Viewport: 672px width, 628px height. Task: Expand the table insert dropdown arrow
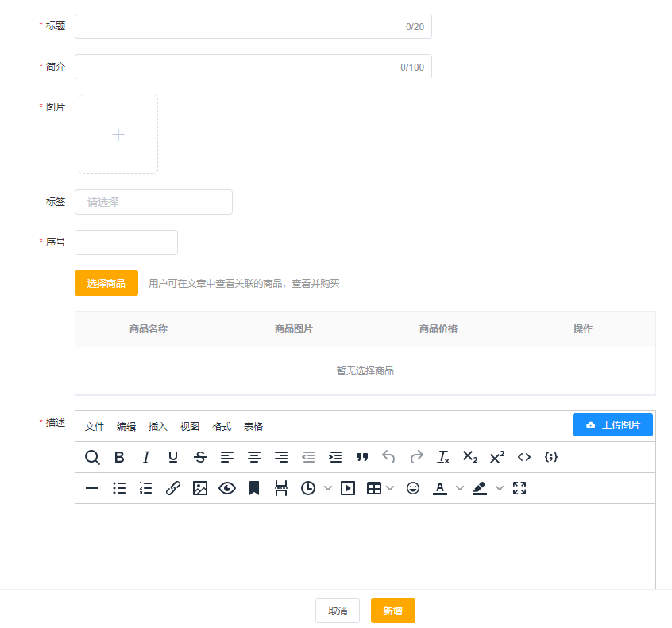[390, 488]
